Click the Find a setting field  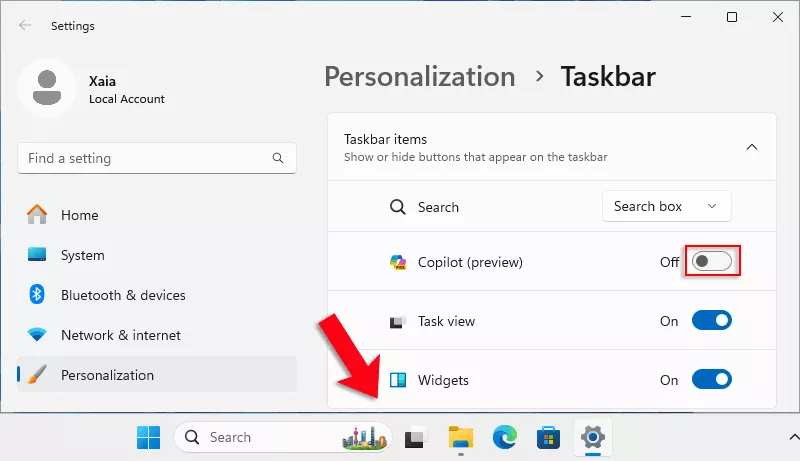145,158
